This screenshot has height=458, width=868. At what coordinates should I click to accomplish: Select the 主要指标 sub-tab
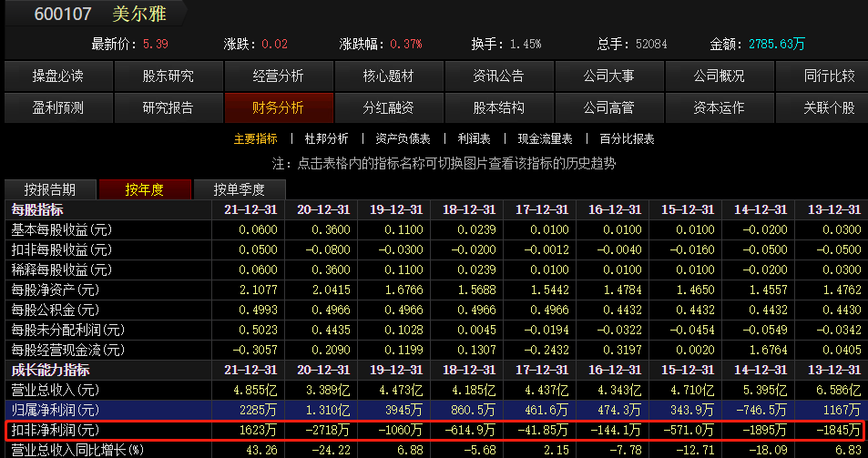point(256,138)
